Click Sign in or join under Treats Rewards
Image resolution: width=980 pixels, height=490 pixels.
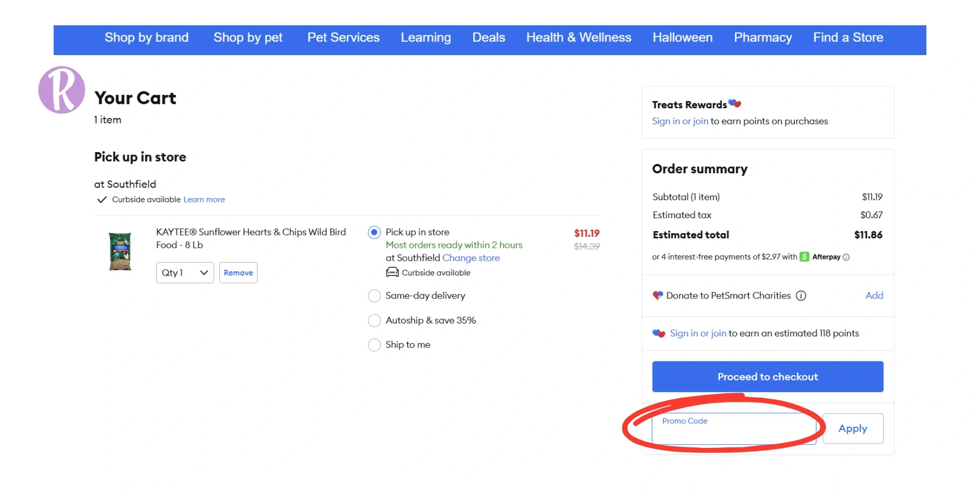(680, 121)
